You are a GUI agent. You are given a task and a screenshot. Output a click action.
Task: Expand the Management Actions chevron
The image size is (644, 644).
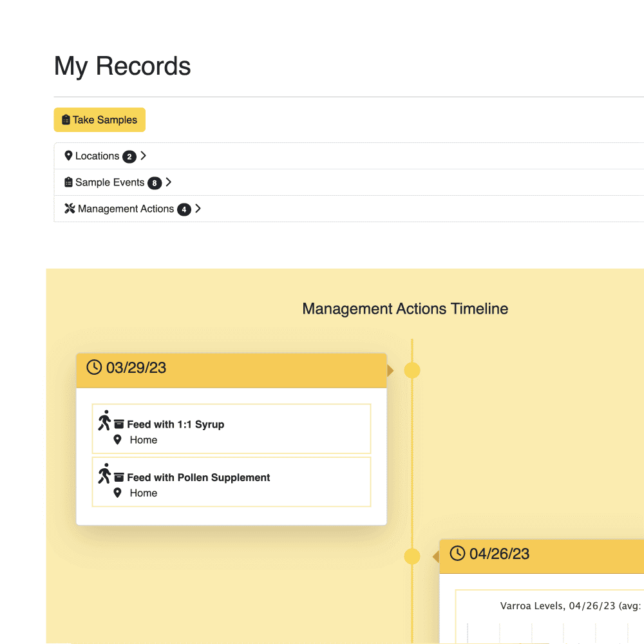[x=198, y=209]
